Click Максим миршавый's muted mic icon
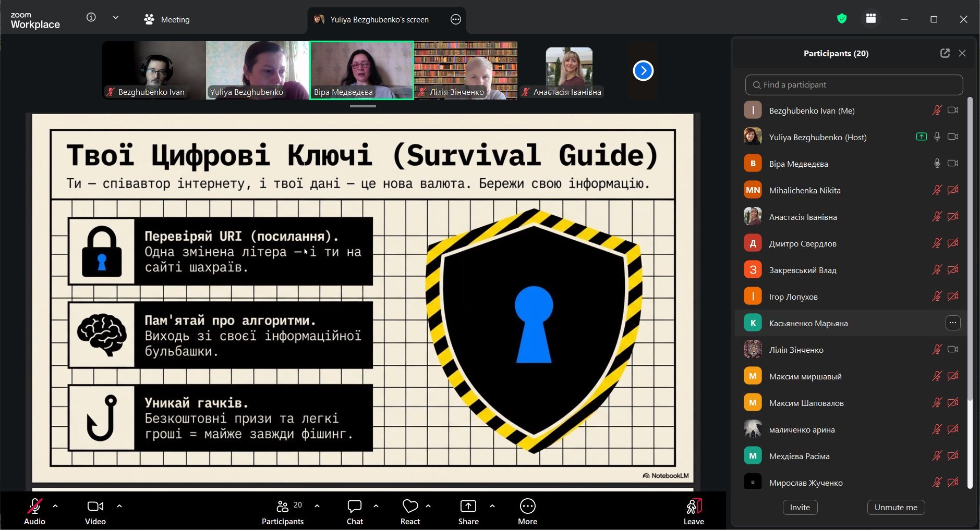The image size is (980, 530). coord(937,376)
